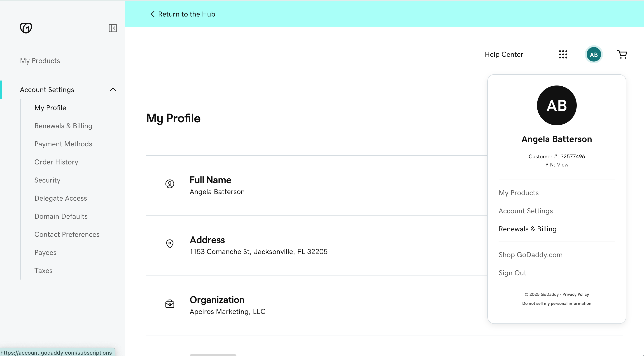The image size is (644, 356).
Task: Click the location pin icon beside Address
Action: pos(170,244)
